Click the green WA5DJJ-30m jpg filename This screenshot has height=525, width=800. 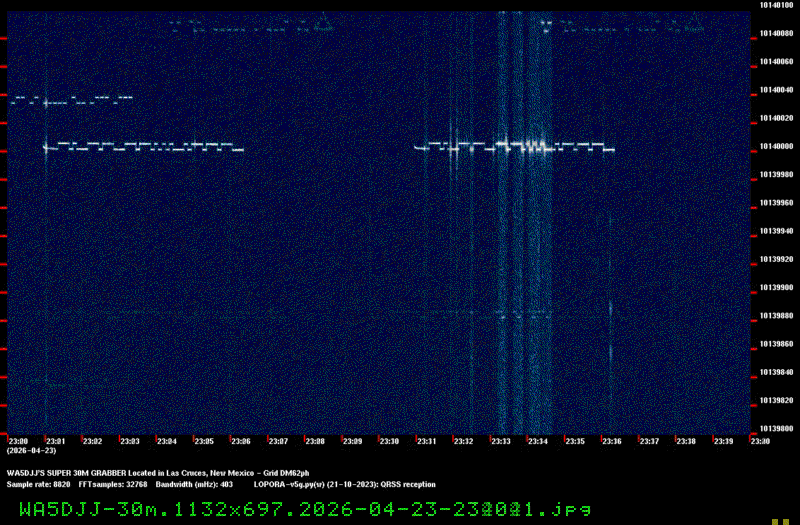305,509
